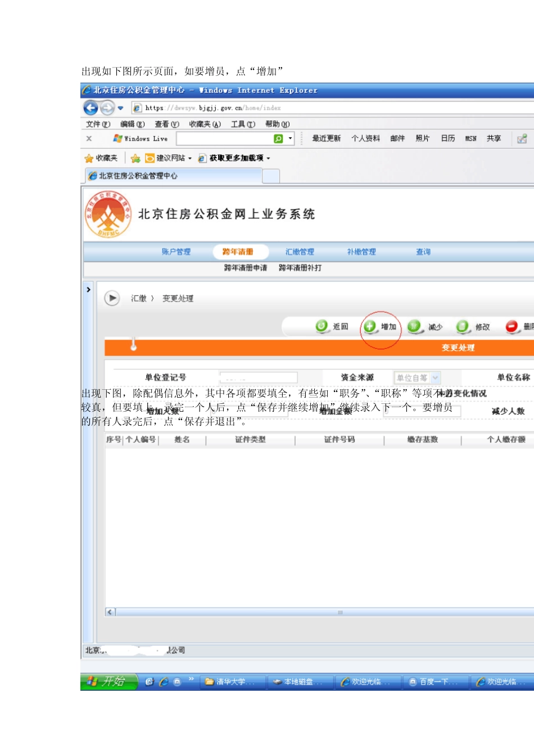
Task: Click the BHFMC round logo
Action: (108, 214)
